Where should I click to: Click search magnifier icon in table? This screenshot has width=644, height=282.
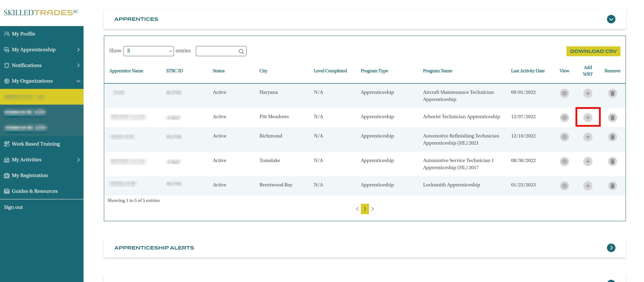click(x=241, y=51)
